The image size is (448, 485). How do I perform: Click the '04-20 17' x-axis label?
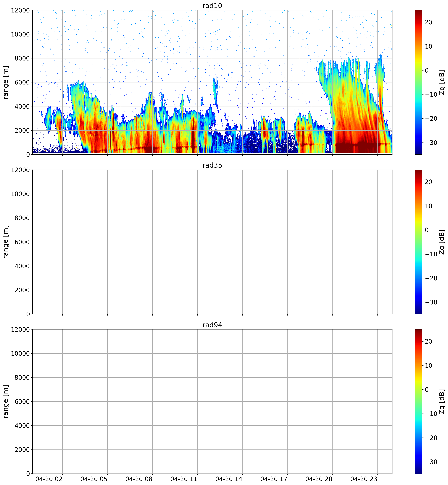274,479
